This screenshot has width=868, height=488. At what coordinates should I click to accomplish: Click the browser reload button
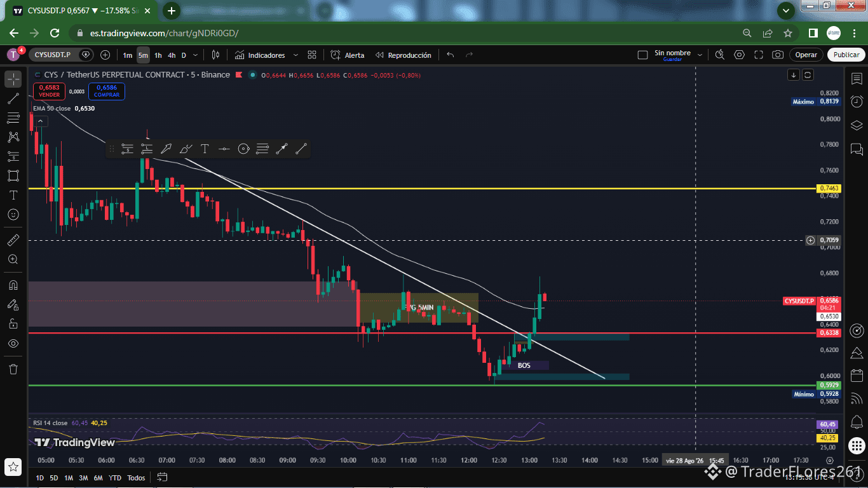pyautogui.click(x=55, y=33)
